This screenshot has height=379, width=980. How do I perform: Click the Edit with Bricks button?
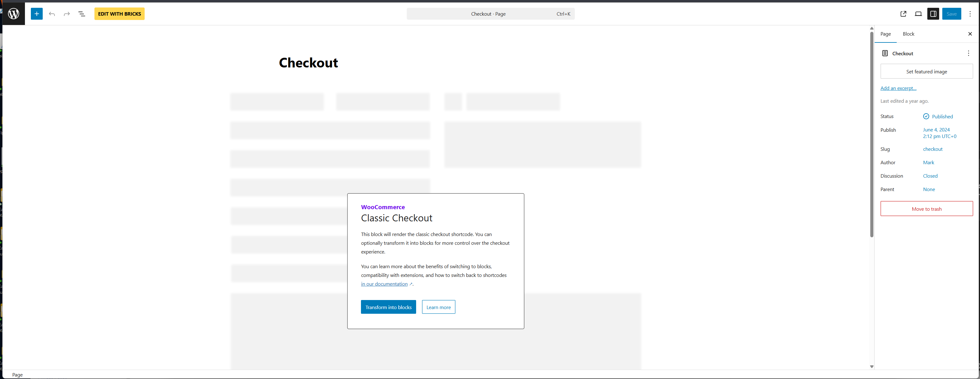(119, 14)
